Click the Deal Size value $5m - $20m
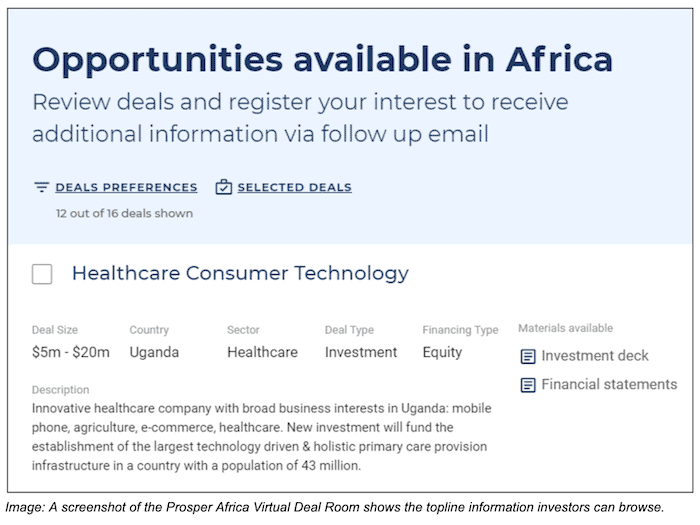Viewport: 700px width, 525px height. pos(71,352)
